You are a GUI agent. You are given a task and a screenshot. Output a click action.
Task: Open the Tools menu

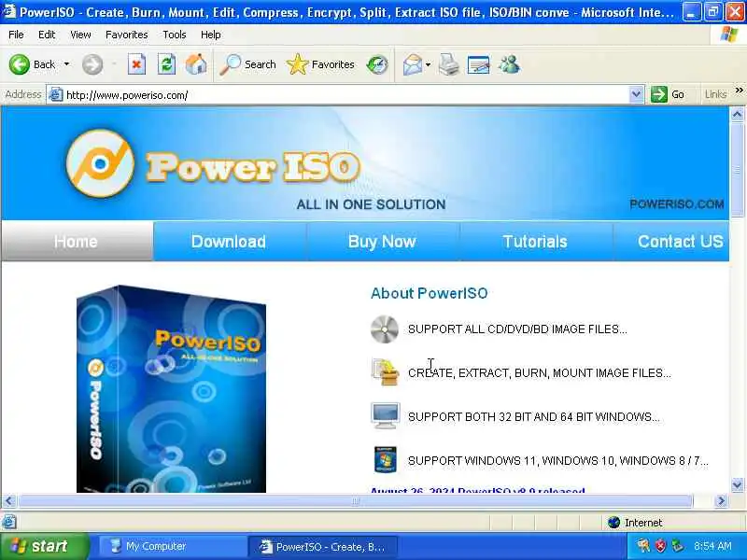coord(175,35)
